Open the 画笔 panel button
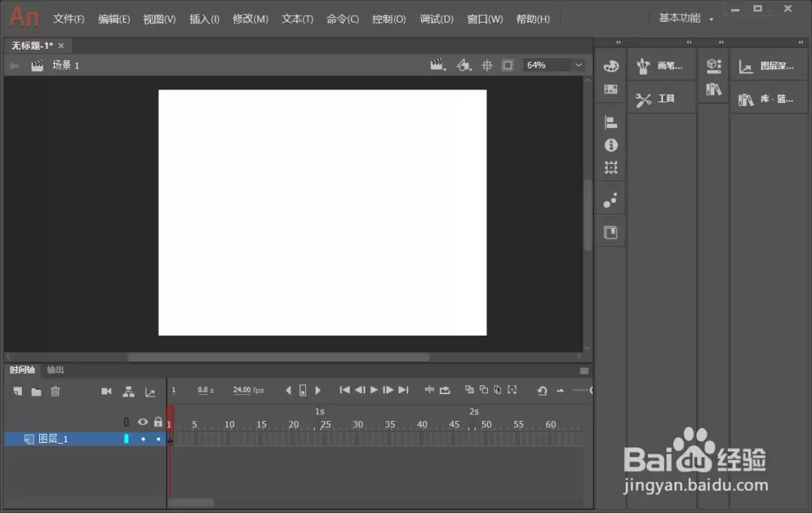The height and width of the screenshot is (513, 812). click(x=662, y=65)
